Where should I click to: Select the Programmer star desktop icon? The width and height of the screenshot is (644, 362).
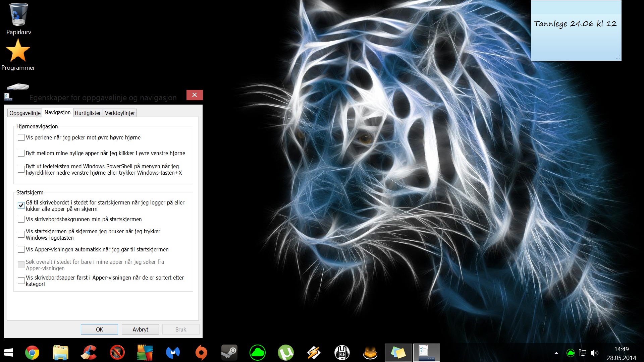coord(18,55)
